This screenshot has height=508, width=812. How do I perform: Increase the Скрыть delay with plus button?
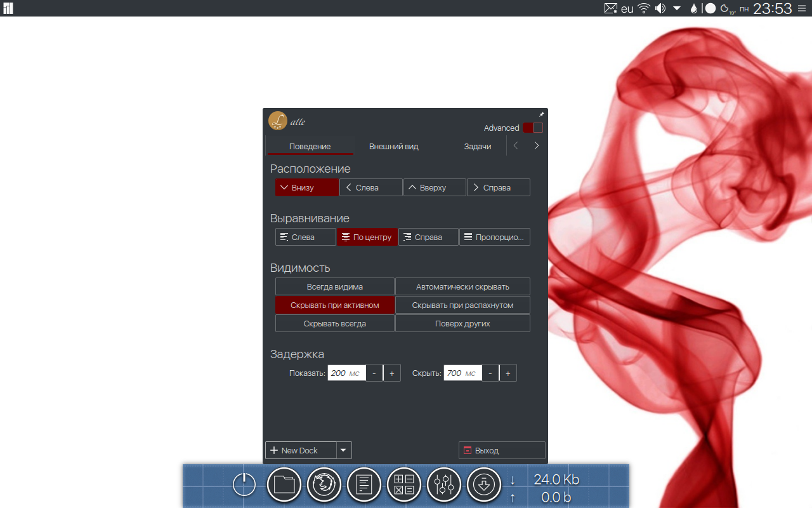(x=508, y=373)
